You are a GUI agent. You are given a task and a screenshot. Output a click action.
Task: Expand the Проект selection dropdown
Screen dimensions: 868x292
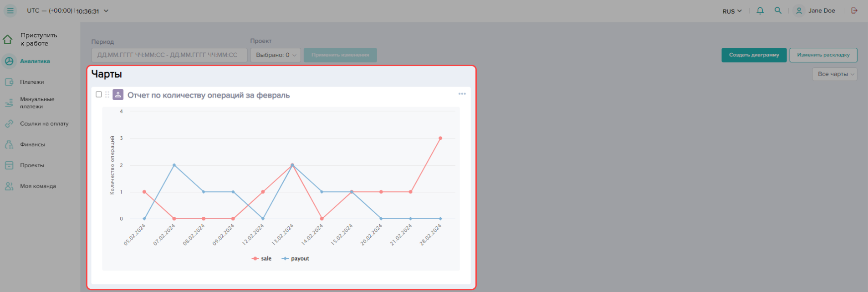coord(276,55)
